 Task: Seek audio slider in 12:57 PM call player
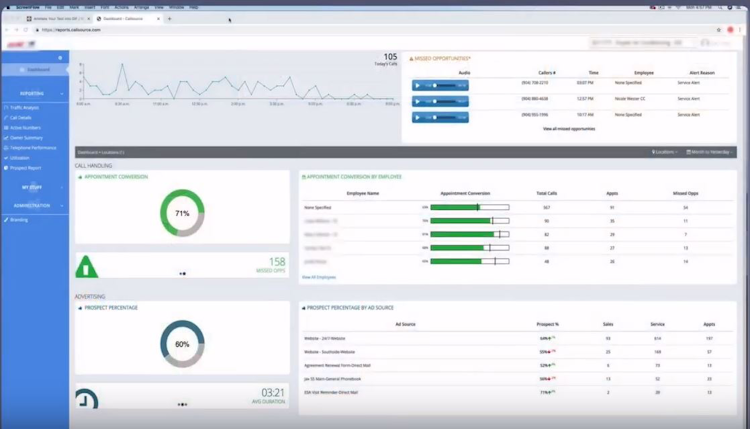[444, 101]
